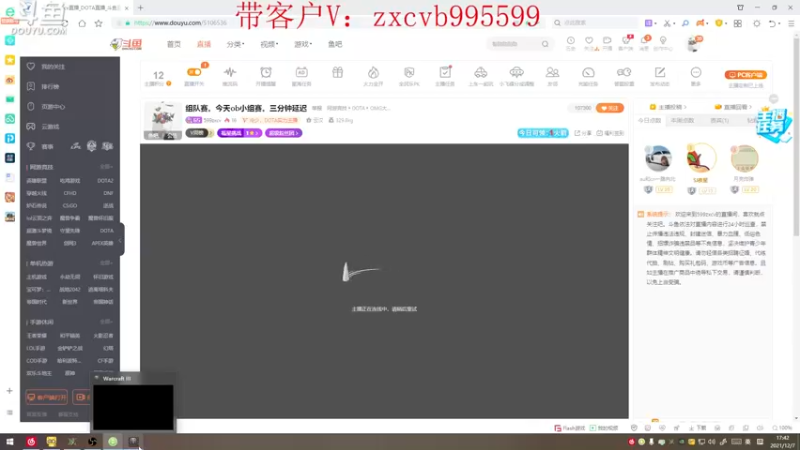
Task: Open the lightbulb creator center icon
Action: tap(663, 41)
